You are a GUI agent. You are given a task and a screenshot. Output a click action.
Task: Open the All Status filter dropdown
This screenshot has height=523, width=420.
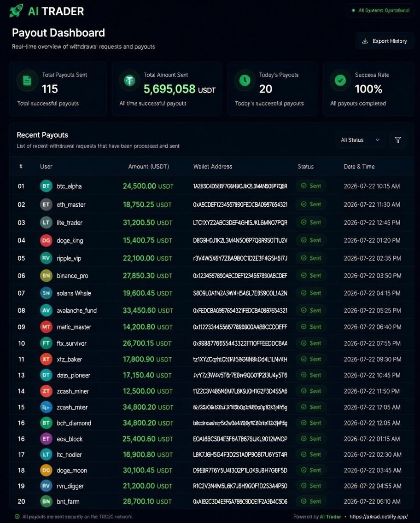pyautogui.click(x=360, y=140)
